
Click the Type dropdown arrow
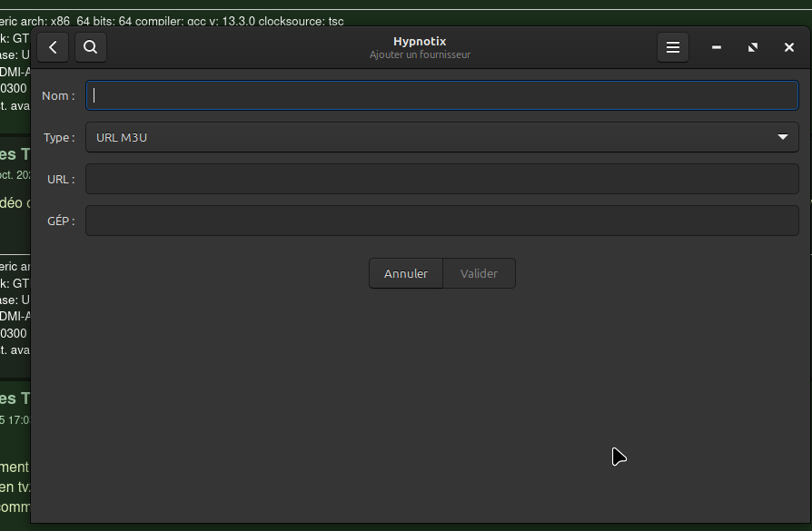tap(783, 137)
